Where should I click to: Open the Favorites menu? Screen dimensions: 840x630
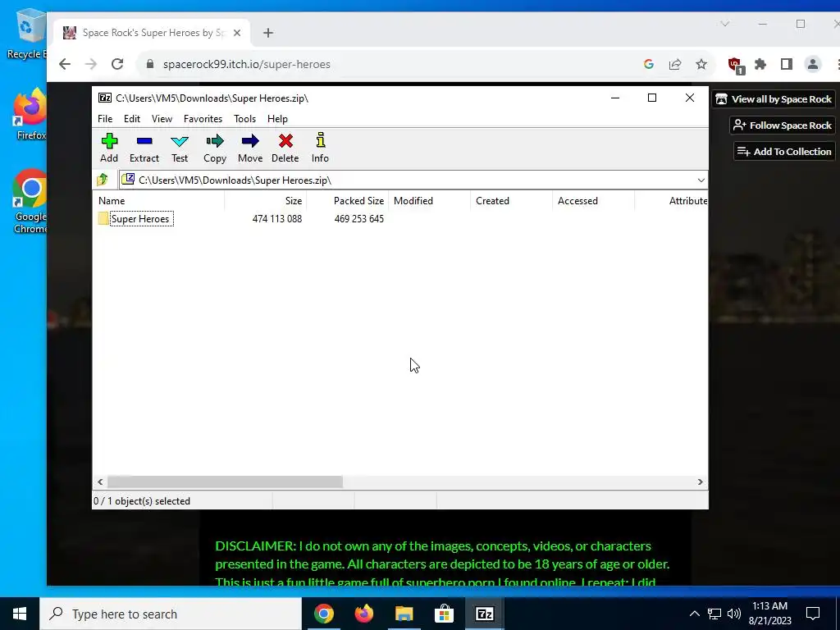coord(203,119)
